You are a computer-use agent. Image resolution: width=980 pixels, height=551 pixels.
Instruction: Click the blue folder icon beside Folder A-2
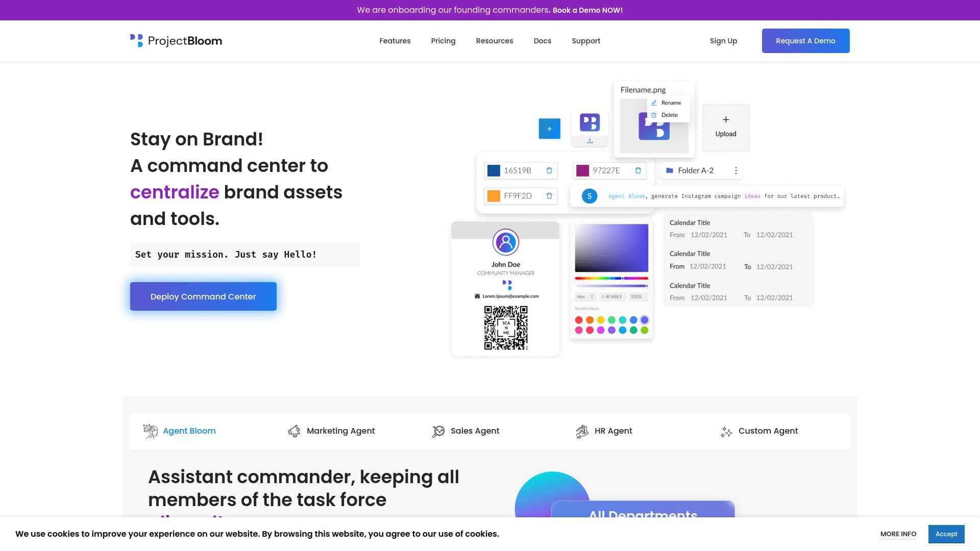[x=669, y=170]
